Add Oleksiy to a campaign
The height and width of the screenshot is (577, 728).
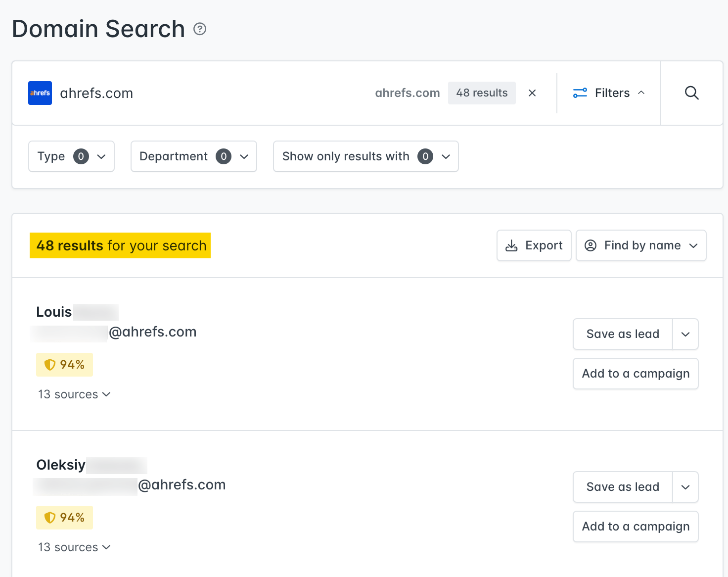tap(636, 527)
